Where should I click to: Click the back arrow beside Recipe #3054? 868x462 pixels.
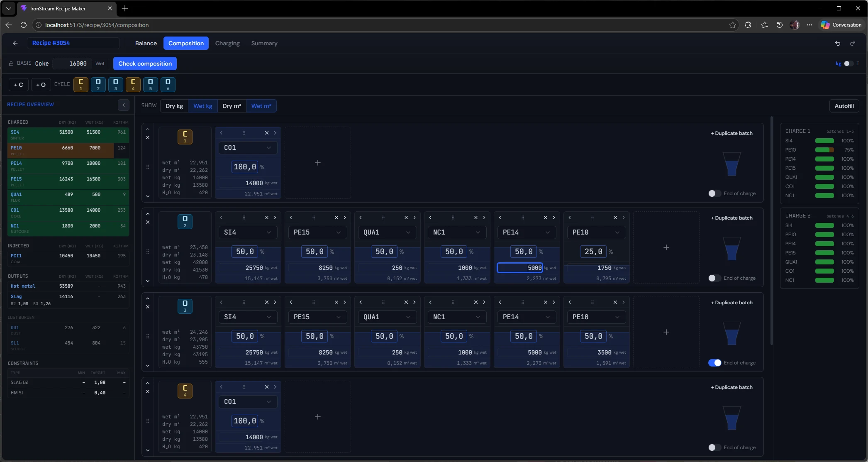click(x=15, y=43)
